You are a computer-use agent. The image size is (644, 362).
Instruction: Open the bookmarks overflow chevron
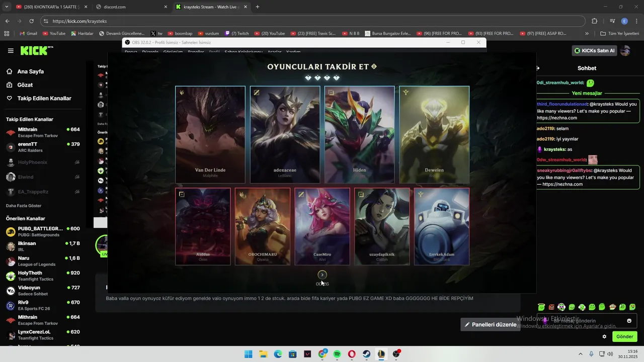click(x=587, y=34)
